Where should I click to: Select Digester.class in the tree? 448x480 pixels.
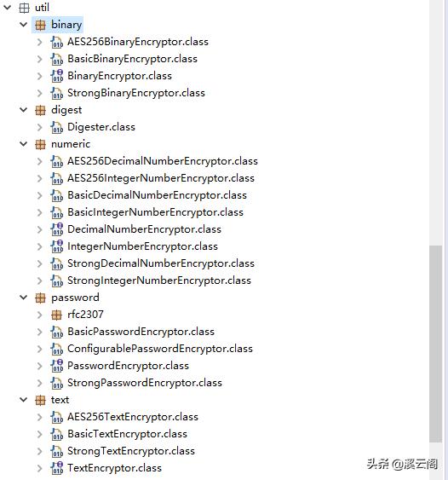[101, 127]
